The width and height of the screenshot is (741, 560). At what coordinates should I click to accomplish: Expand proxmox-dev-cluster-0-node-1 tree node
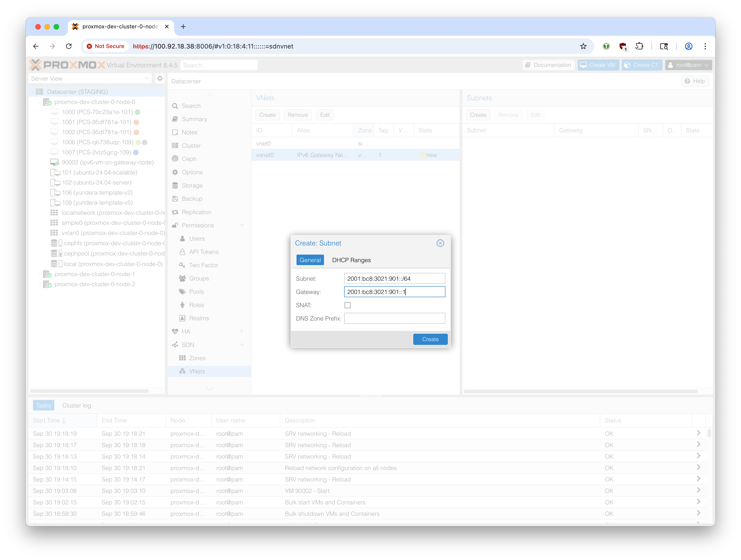click(x=40, y=274)
